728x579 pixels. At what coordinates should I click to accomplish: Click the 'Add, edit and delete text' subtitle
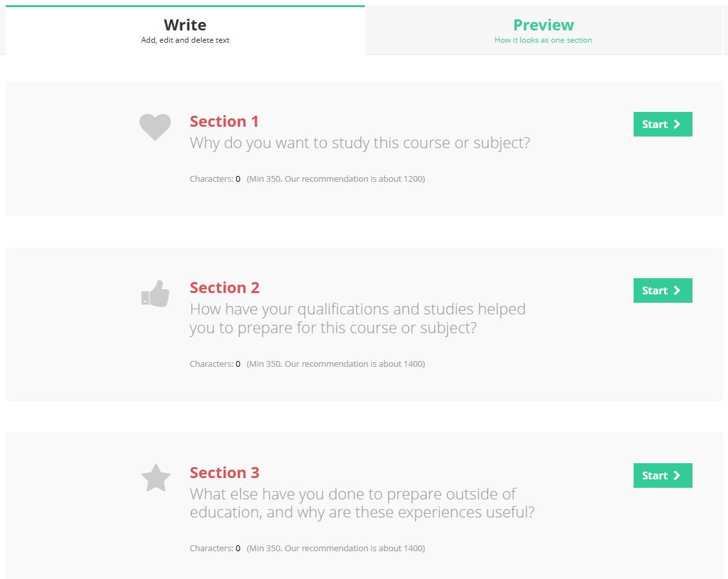pos(185,40)
